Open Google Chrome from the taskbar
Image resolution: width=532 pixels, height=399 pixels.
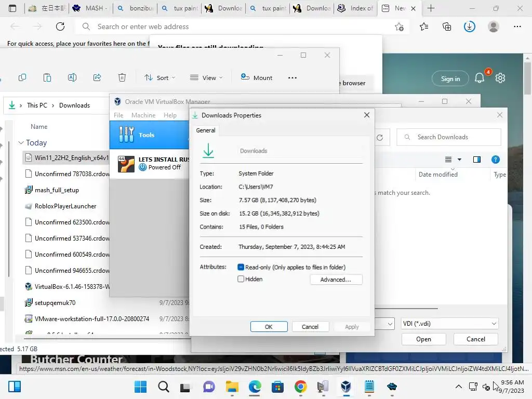pos(301,387)
